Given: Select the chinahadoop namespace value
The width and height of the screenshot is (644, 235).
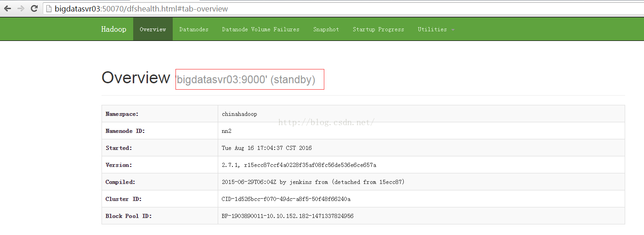Looking at the screenshot, I should (239, 114).
